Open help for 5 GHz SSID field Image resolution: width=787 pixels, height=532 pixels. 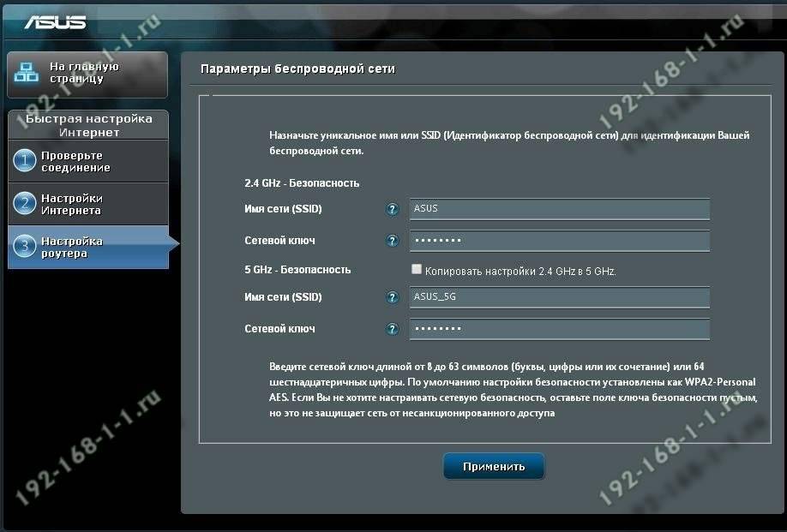(x=392, y=297)
